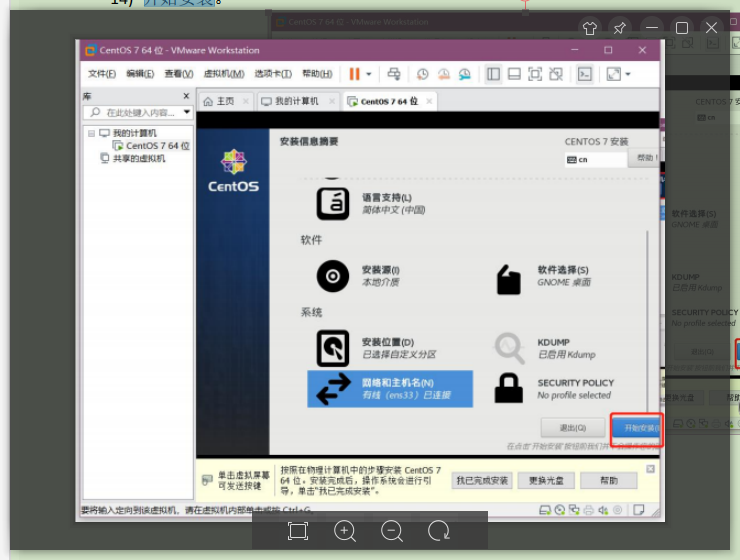This screenshot has width=740, height=560.
Task: Click the sound card status bar icon
Action: click(x=603, y=510)
